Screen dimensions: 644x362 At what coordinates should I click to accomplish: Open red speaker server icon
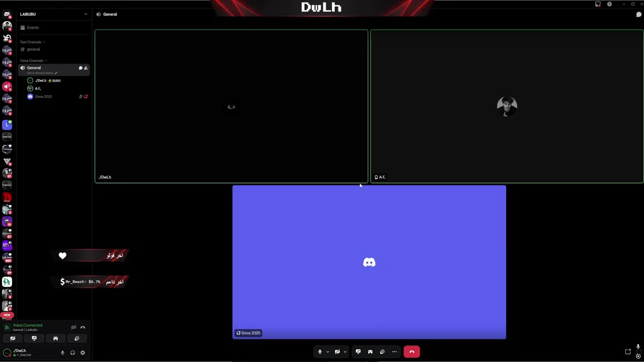tap(7, 86)
